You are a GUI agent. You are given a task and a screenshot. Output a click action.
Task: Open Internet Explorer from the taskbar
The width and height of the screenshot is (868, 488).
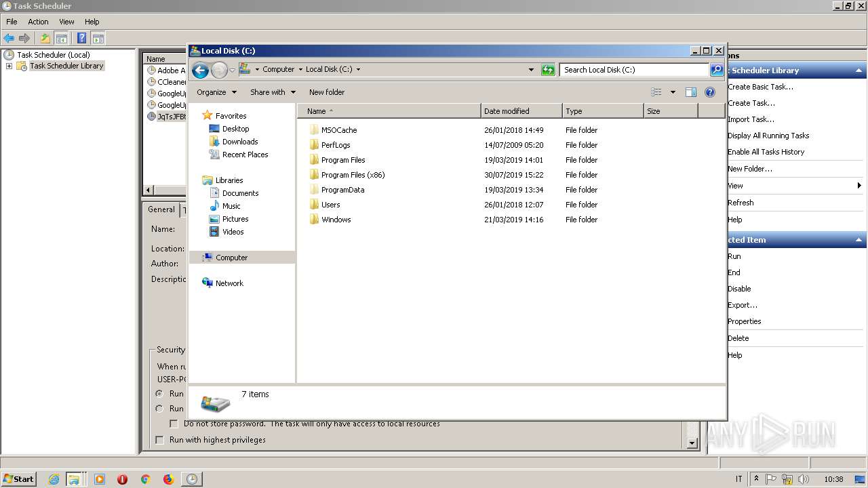(x=54, y=479)
